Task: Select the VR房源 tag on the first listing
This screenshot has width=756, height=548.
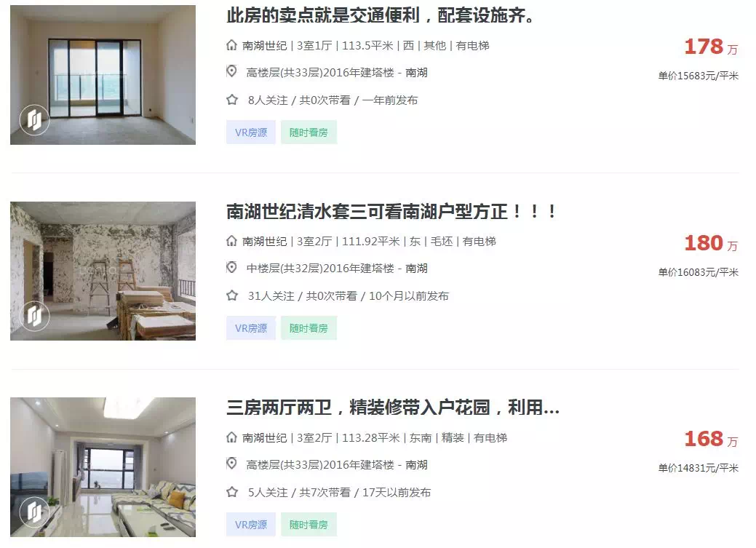Action: pos(251,132)
